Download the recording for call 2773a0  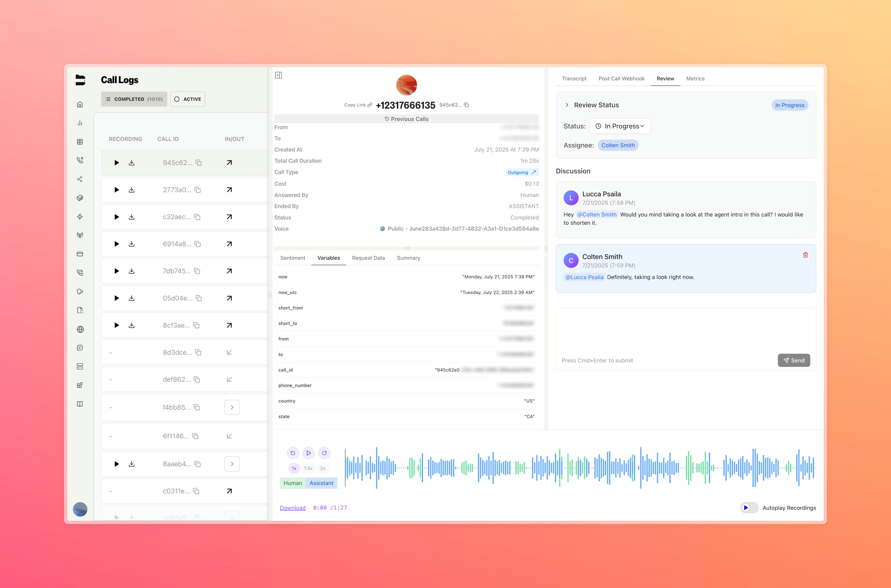pyautogui.click(x=132, y=189)
